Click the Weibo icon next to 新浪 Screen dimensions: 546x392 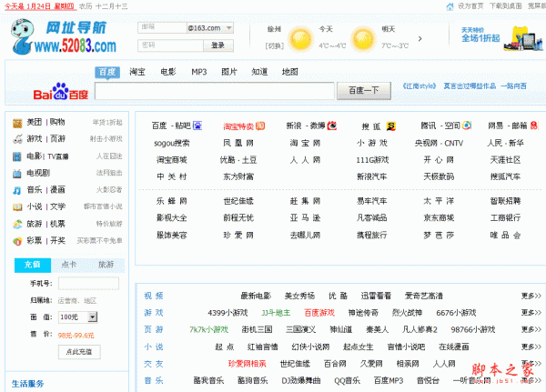pyautogui.click(x=332, y=126)
